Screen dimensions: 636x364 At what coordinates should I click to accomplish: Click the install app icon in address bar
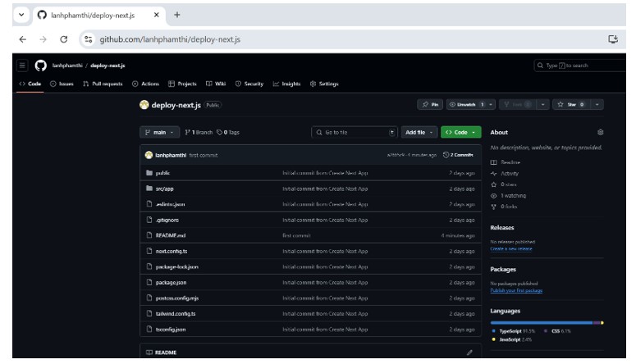tap(613, 39)
